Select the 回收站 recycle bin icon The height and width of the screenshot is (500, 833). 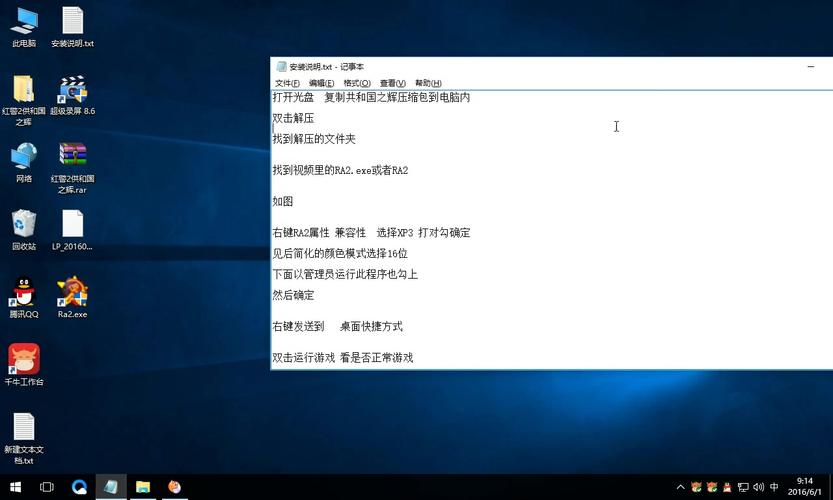[24, 230]
